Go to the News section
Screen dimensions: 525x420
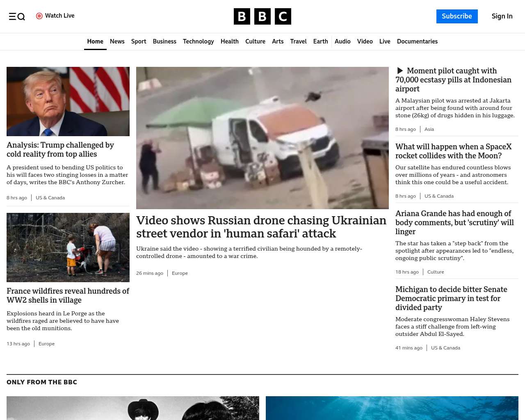[117, 41]
